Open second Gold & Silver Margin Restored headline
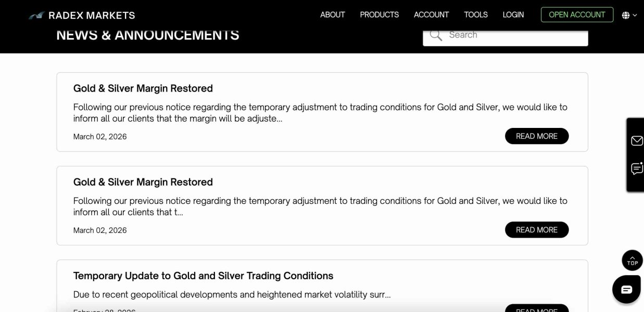 [143, 182]
